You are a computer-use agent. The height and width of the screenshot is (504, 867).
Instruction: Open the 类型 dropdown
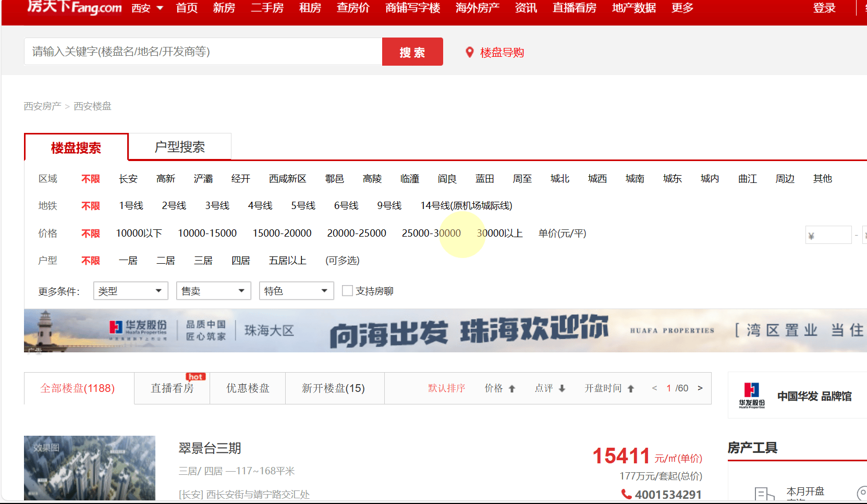(x=131, y=291)
